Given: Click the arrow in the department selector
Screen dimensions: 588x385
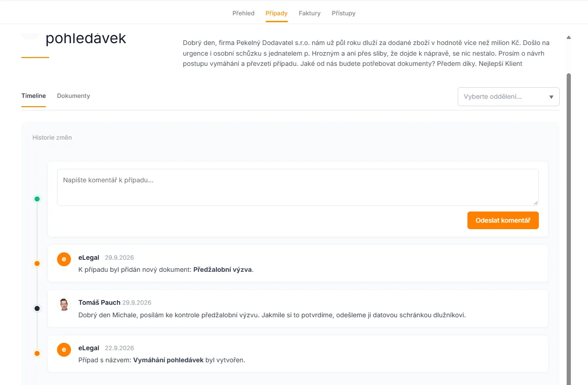Looking at the screenshot, I should coord(551,97).
